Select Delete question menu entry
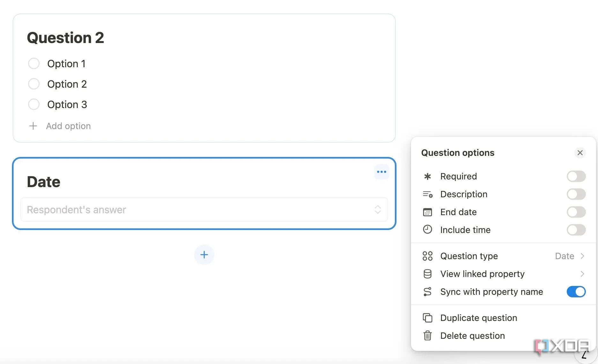 pyautogui.click(x=504, y=336)
